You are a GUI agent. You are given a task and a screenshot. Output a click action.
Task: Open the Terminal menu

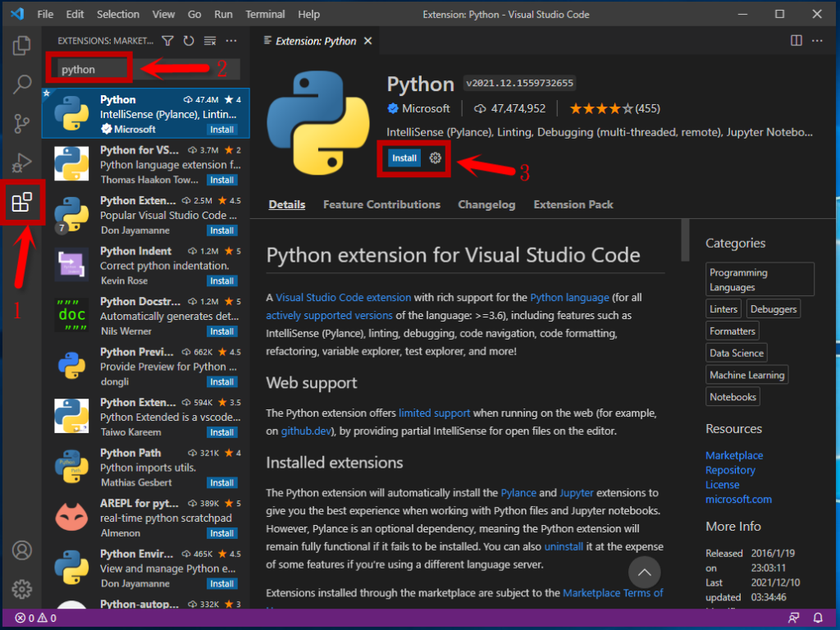pyautogui.click(x=265, y=15)
